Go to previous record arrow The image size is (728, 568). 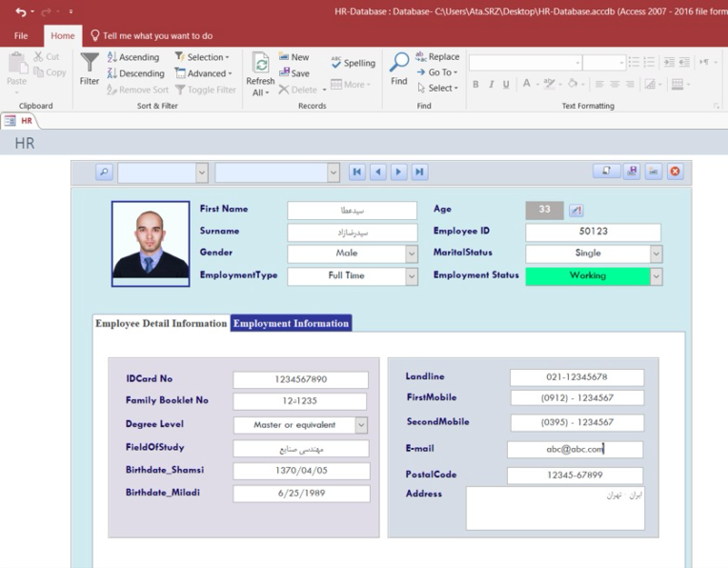(378, 172)
